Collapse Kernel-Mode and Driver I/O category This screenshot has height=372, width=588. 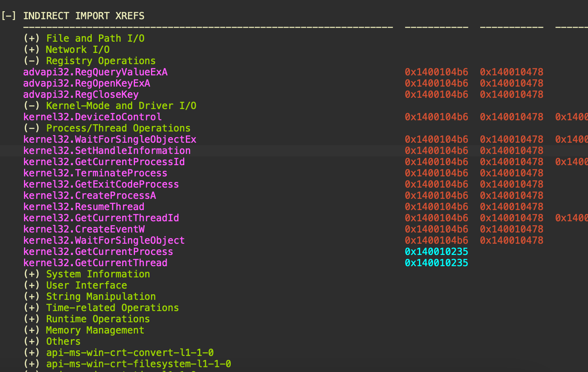pyautogui.click(x=32, y=106)
